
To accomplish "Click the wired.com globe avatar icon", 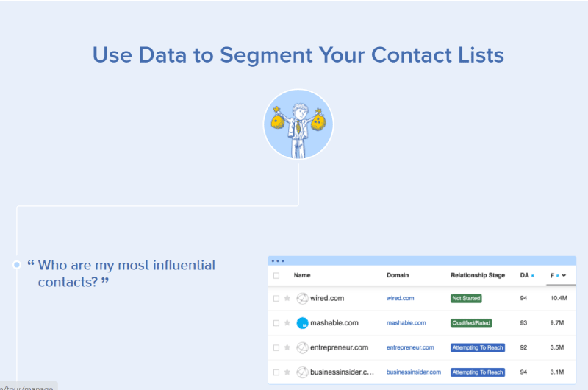I will 302,299.
